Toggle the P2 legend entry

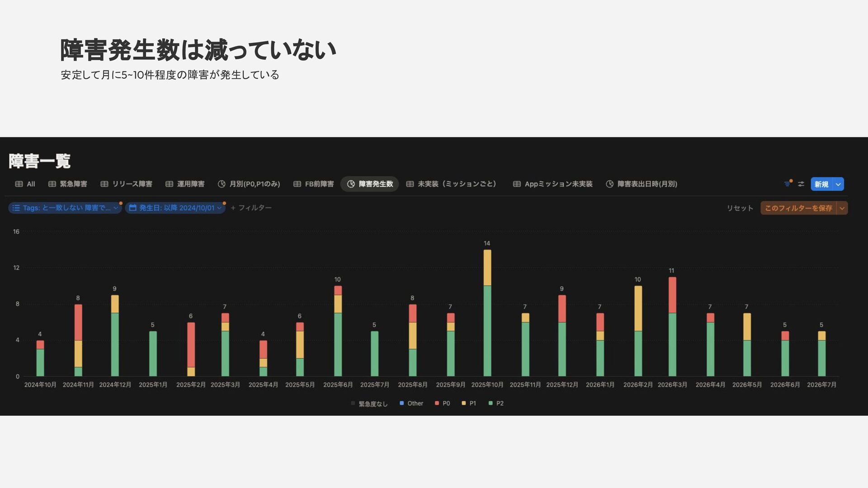pyautogui.click(x=496, y=403)
